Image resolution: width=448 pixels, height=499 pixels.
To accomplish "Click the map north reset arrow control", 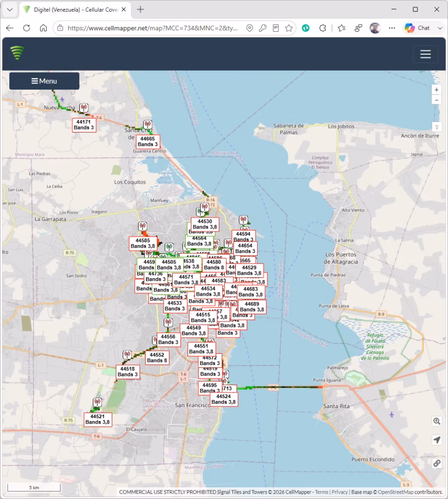I will click(x=436, y=127).
